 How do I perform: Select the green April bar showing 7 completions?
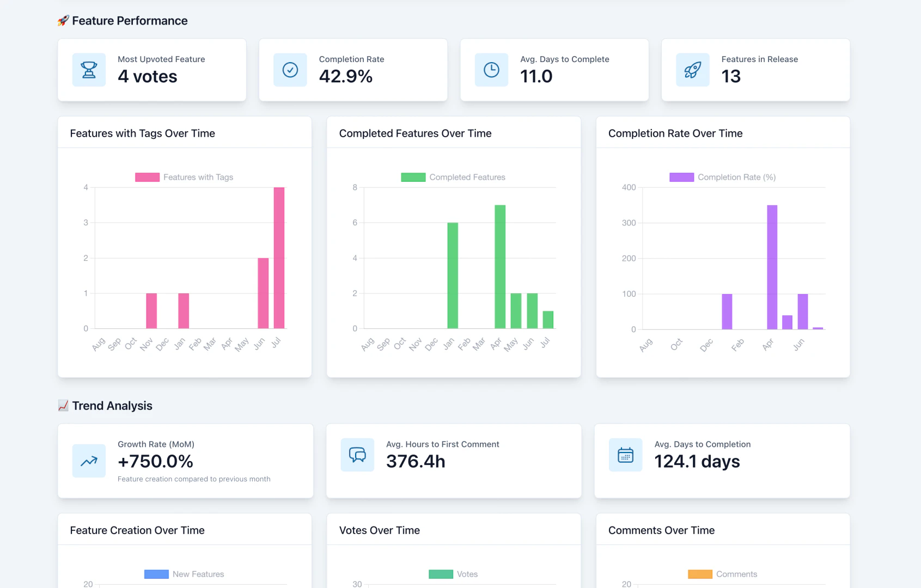[499, 267]
